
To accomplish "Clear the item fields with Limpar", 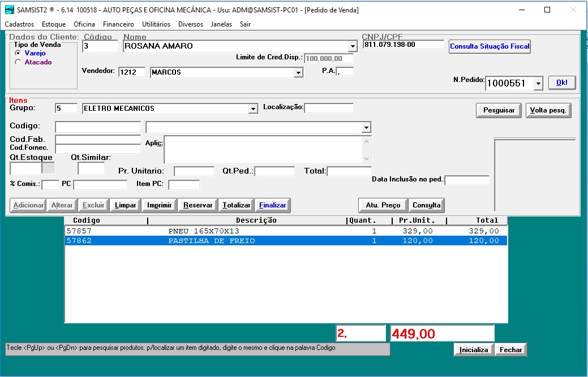I will 125,205.
